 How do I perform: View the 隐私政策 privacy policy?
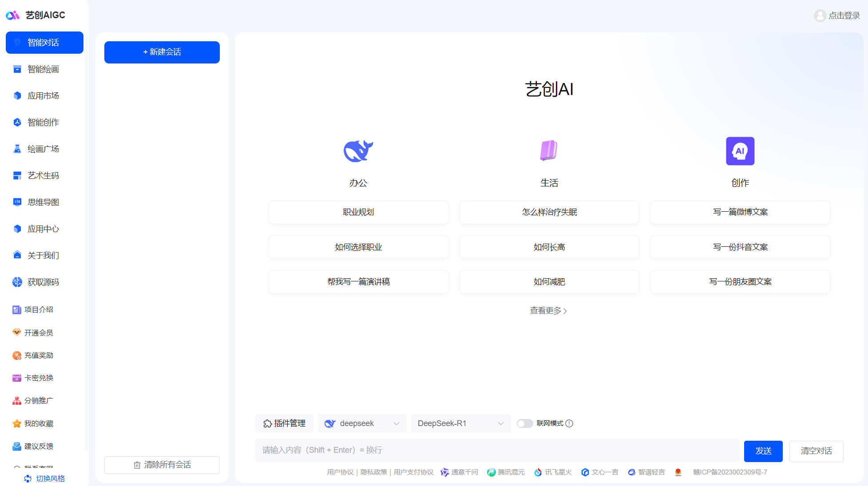coord(373,472)
